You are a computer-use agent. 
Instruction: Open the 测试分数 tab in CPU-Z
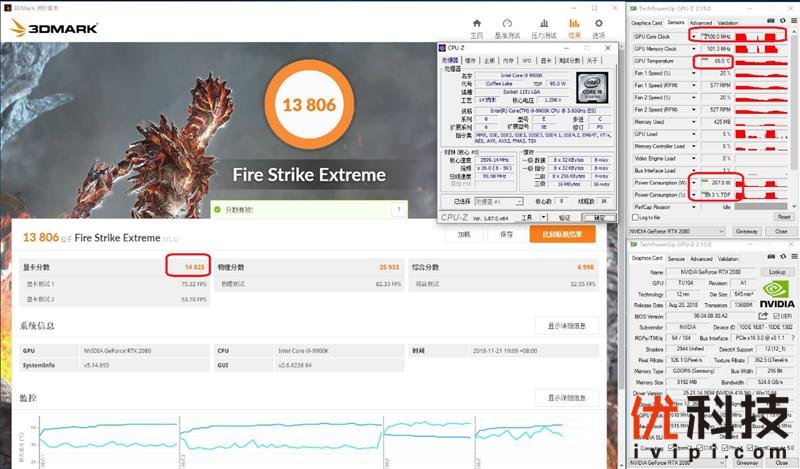coord(569,60)
